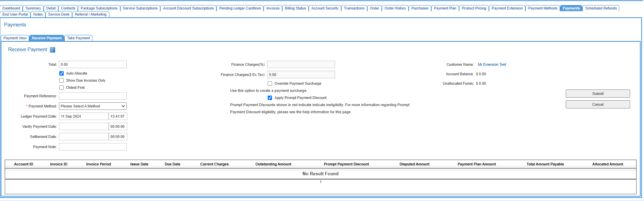Click page 1 in the results pager
The width and height of the screenshot is (644, 201).
(x=320, y=182)
